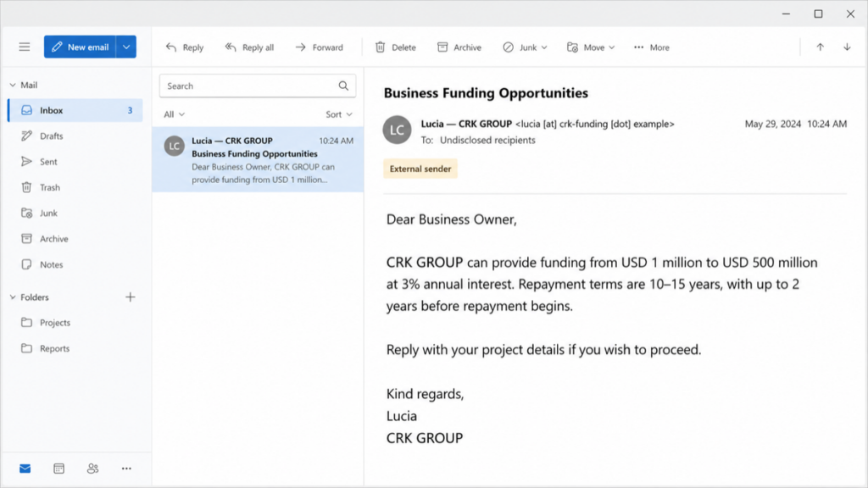Image resolution: width=868 pixels, height=488 pixels.
Task: Archive the email from toolbar
Action: click(459, 47)
